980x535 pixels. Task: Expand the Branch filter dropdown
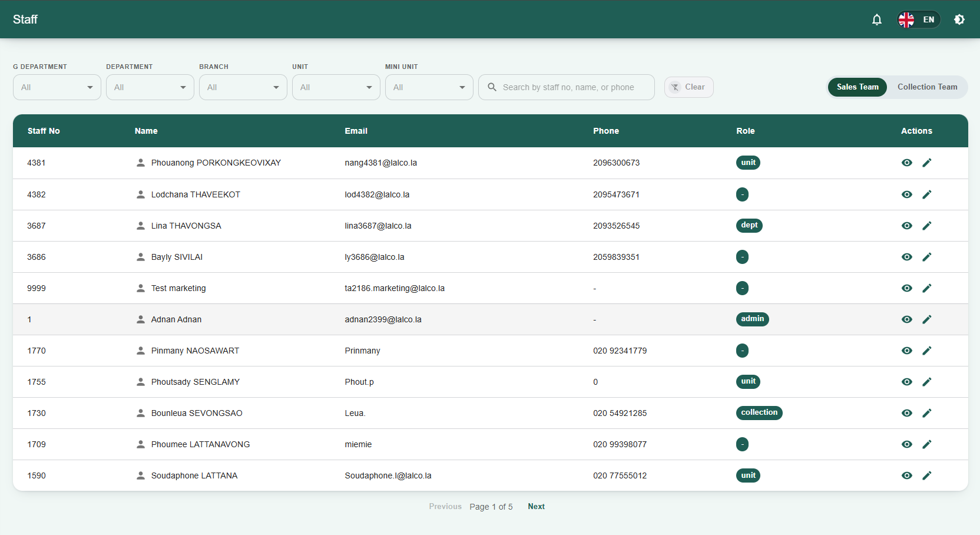(x=243, y=87)
